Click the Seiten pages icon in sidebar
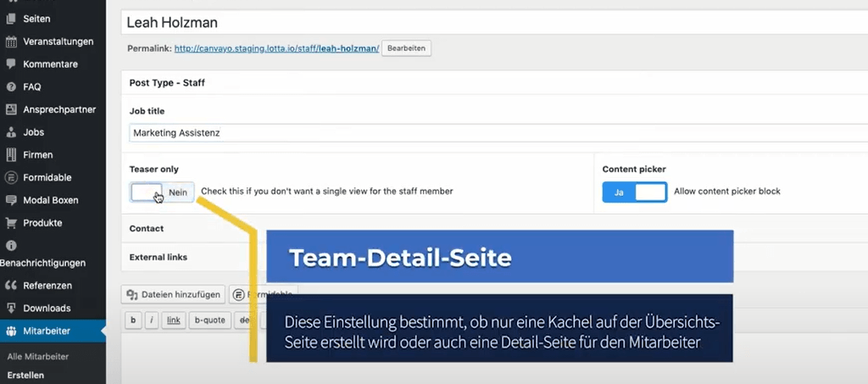The image size is (868, 384). [x=11, y=19]
